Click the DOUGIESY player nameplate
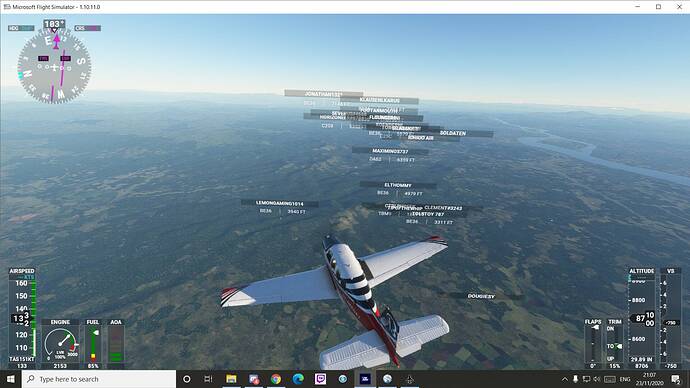The height and width of the screenshot is (388, 690). (x=481, y=296)
